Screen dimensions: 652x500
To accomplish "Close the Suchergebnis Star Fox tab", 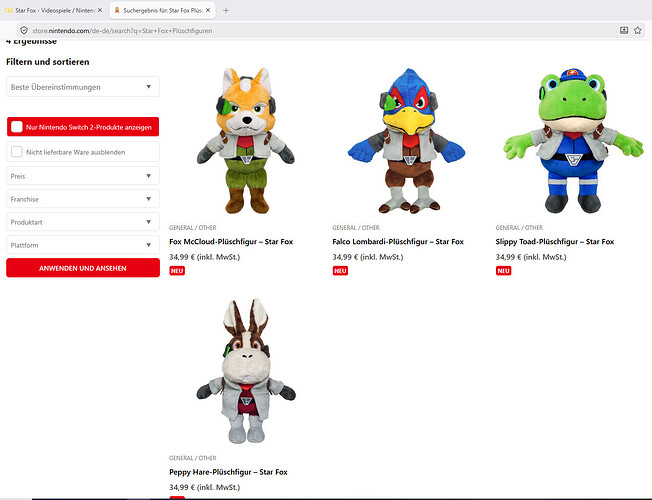I will click(208, 10).
